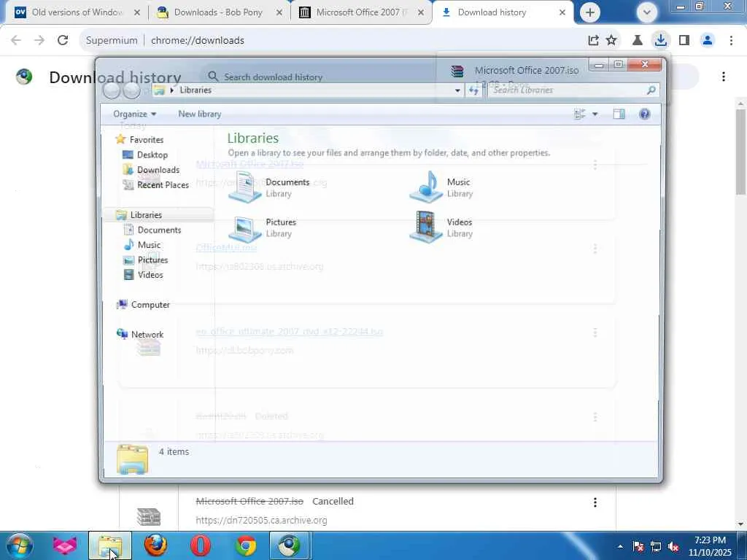Open the Download history page more-actions menu
This screenshot has width=747, height=560.
pos(723,77)
